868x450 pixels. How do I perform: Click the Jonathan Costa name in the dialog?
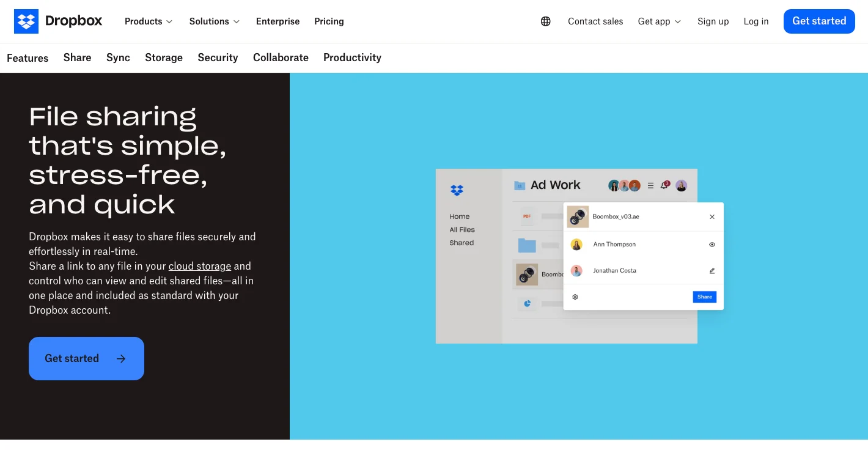[x=614, y=270]
